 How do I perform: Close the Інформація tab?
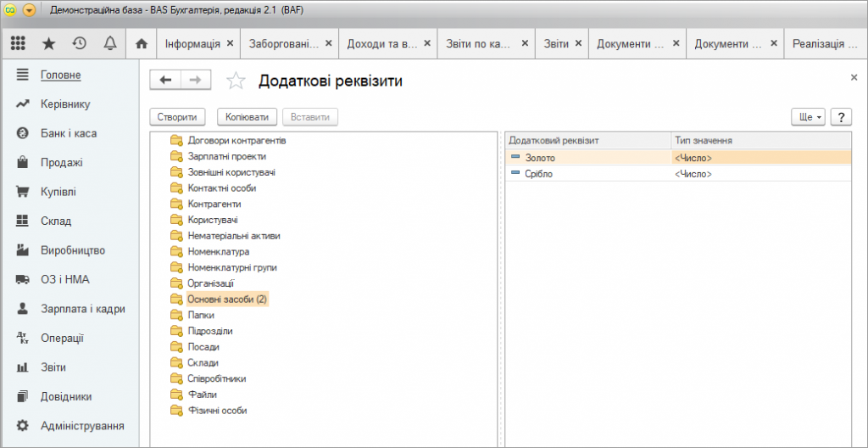click(231, 43)
